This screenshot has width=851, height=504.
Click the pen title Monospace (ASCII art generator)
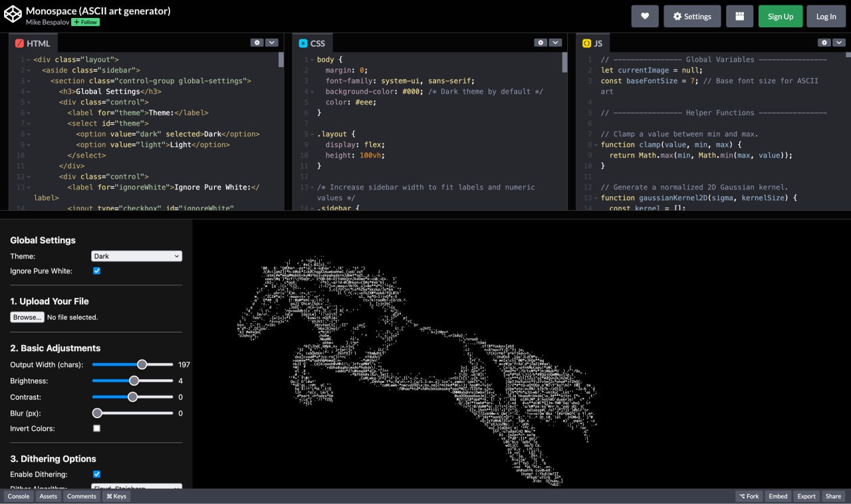tap(98, 11)
